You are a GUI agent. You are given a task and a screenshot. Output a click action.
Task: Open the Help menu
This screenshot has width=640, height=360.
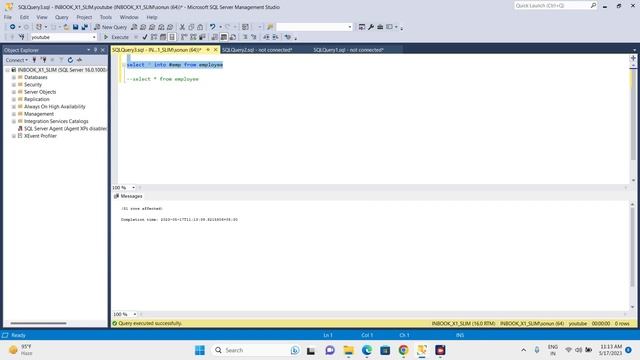coord(152,17)
